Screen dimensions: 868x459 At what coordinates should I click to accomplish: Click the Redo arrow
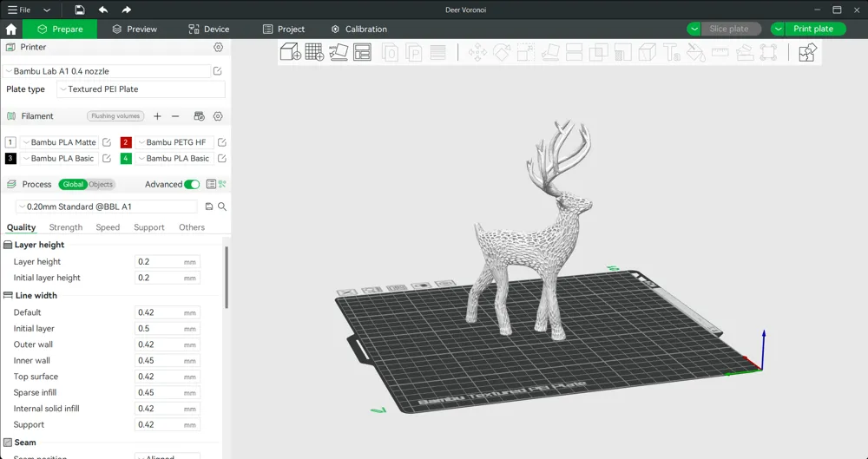pos(127,10)
